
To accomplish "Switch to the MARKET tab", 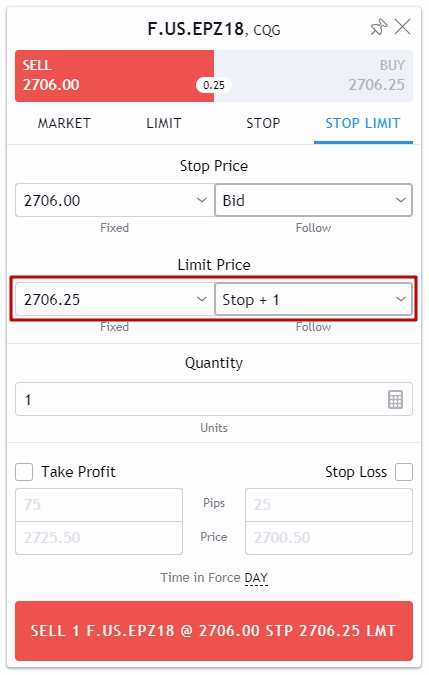I will (x=64, y=124).
